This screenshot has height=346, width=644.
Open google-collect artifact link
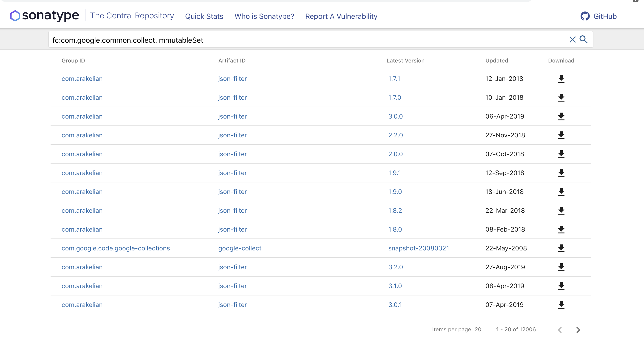point(239,248)
